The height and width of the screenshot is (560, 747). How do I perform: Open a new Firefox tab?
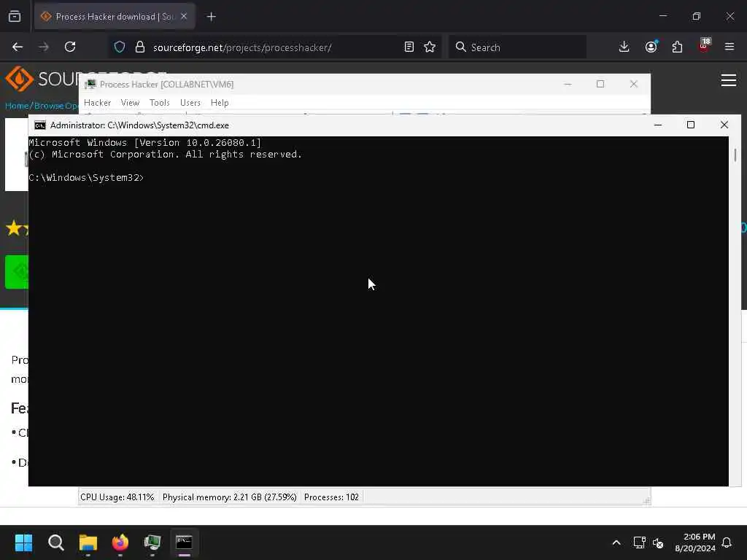212,17
